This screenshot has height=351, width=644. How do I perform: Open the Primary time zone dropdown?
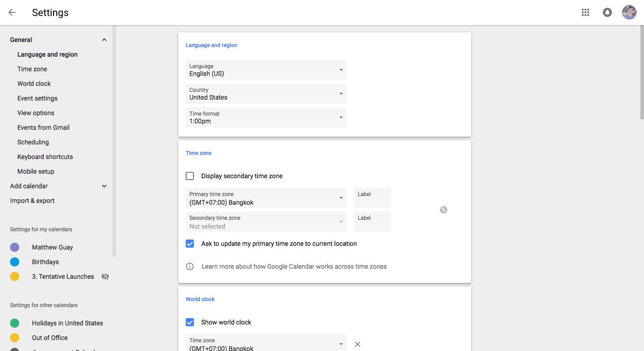266,198
